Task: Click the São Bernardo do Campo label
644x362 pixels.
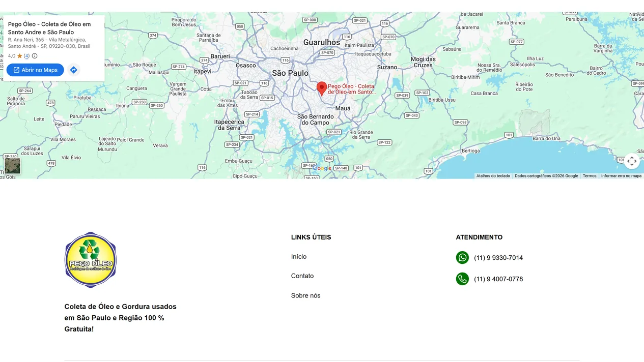Action: pos(316,119)
